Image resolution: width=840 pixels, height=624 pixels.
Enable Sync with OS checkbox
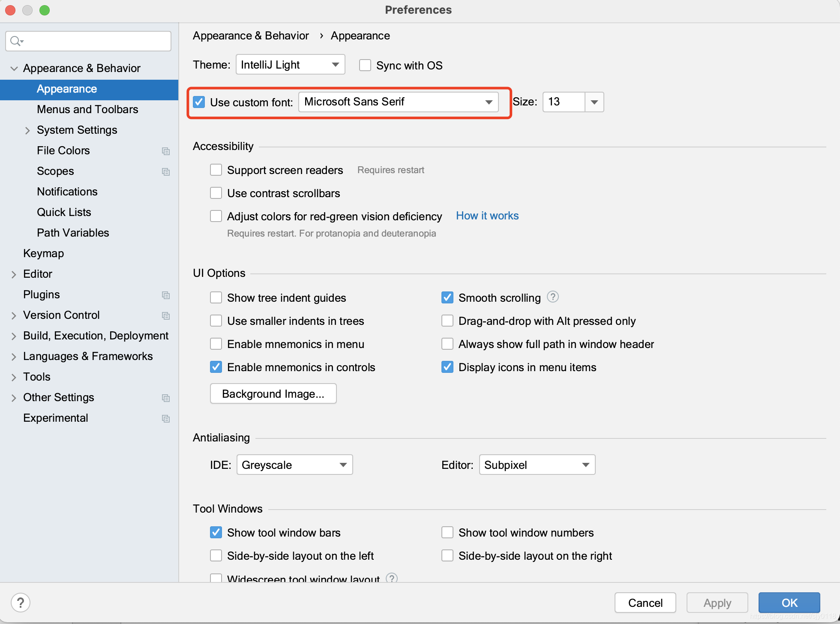click(x=365, y=65)
